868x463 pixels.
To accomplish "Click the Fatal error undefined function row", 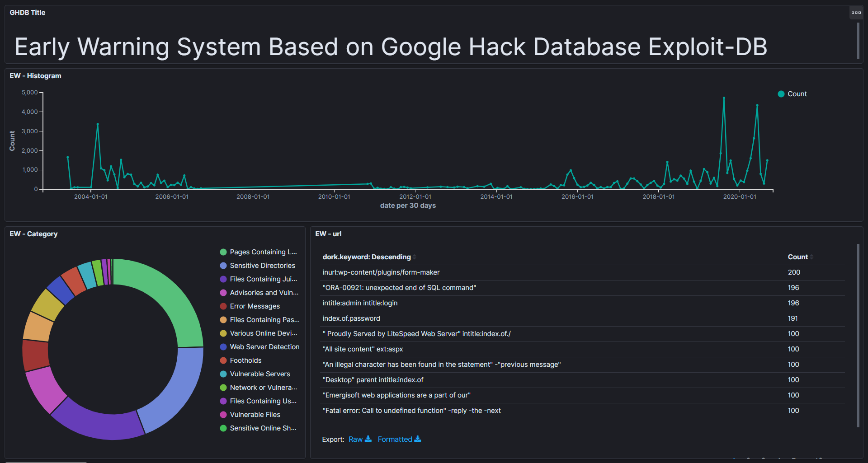I will point(582,411).
